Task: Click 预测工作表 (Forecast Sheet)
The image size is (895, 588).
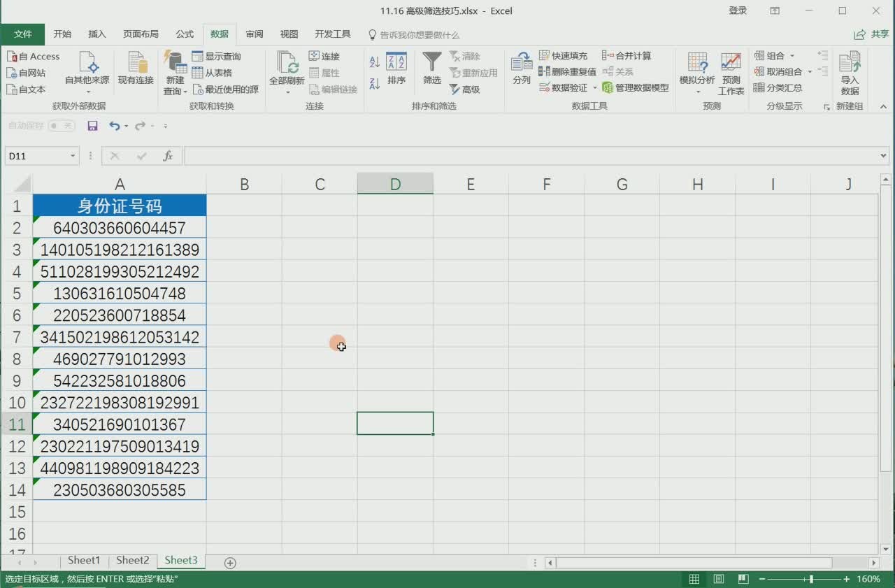Action: click(x=731, y=73)
